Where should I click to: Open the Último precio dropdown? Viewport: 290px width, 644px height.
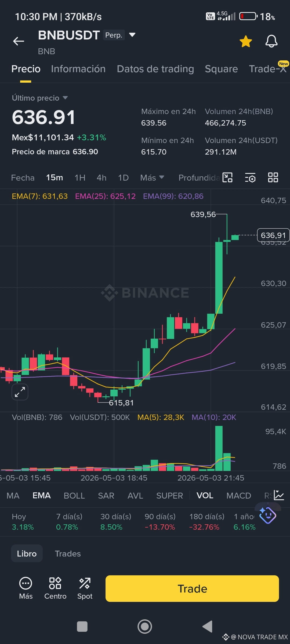40,98
